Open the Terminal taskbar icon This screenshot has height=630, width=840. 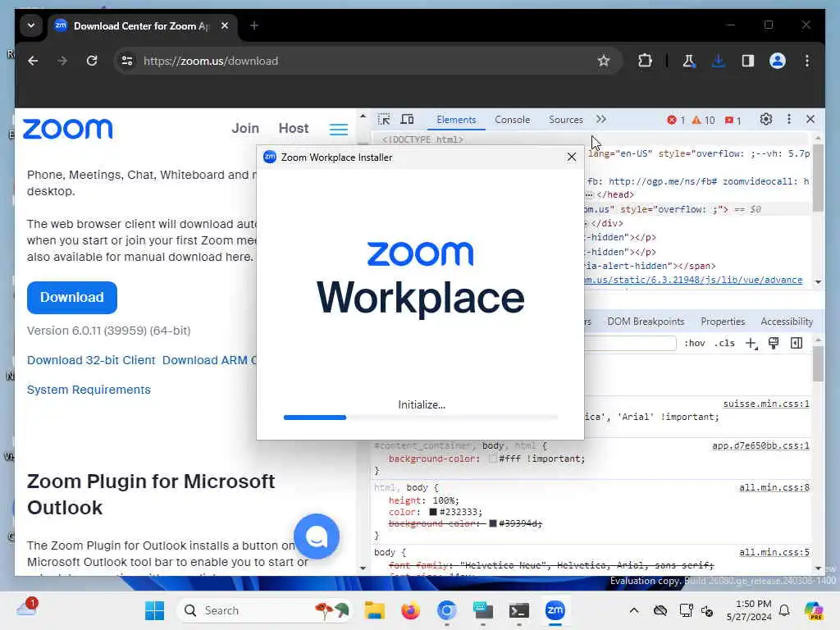518,610
